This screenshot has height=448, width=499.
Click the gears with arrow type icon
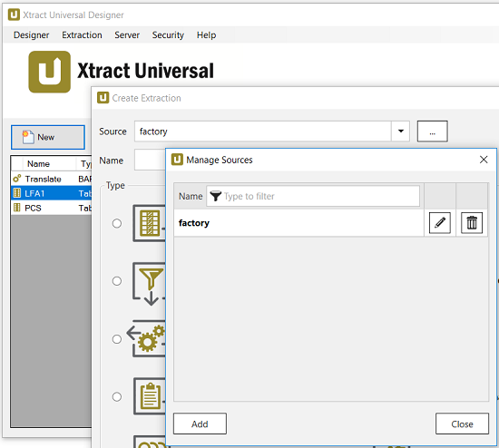[146, 339]
